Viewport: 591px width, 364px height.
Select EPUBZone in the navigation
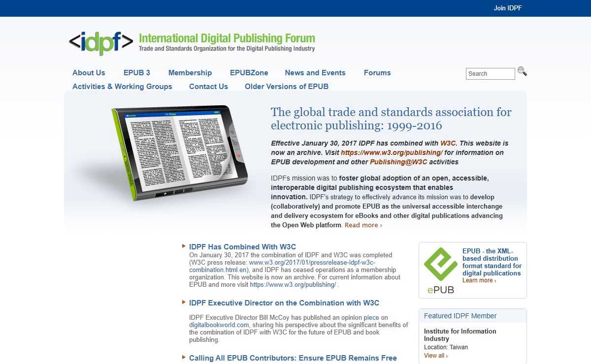(249, 73)
